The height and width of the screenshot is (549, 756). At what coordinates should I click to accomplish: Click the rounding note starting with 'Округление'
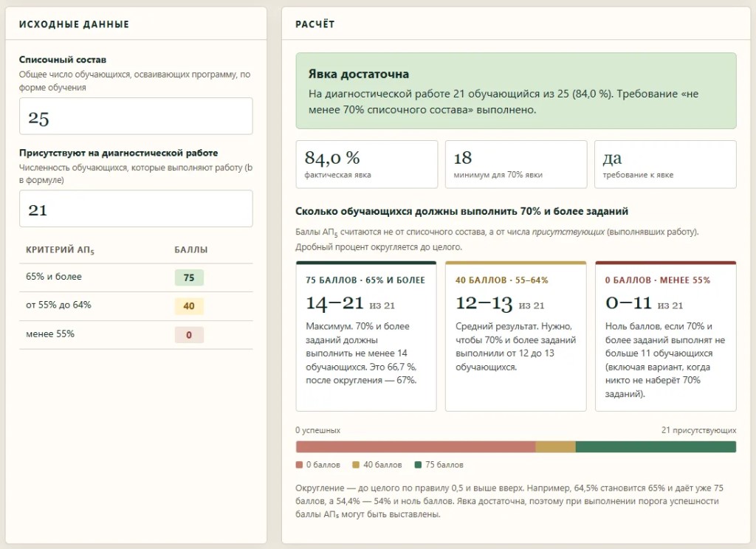pyautogui.click(x=509, y=501)
